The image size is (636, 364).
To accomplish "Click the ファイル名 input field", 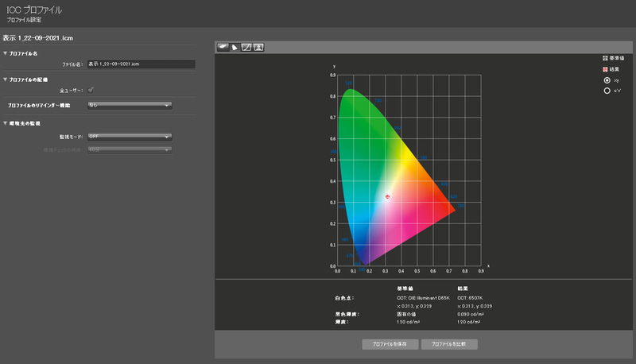I will click(x=142, y=64).
